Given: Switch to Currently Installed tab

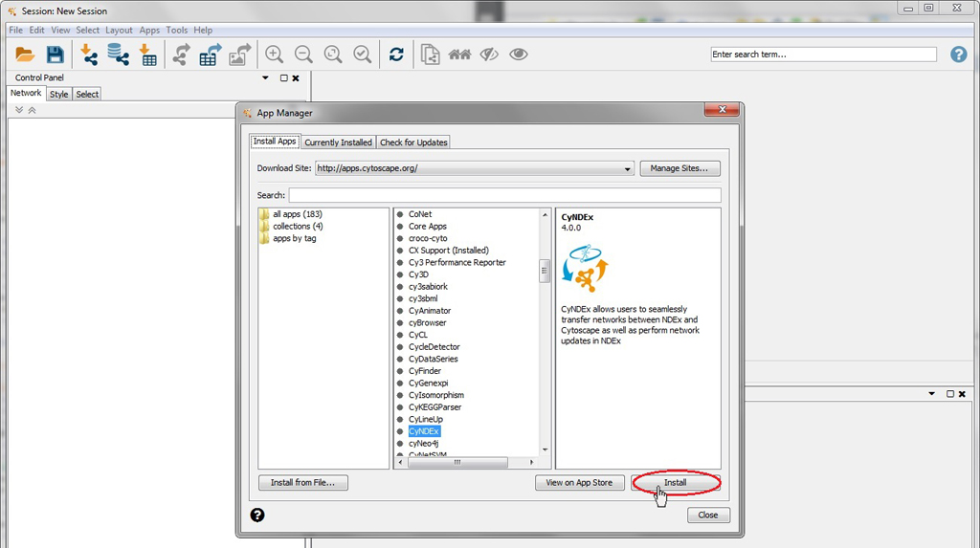Looking at the screenshot, I should tap(338, 142).
